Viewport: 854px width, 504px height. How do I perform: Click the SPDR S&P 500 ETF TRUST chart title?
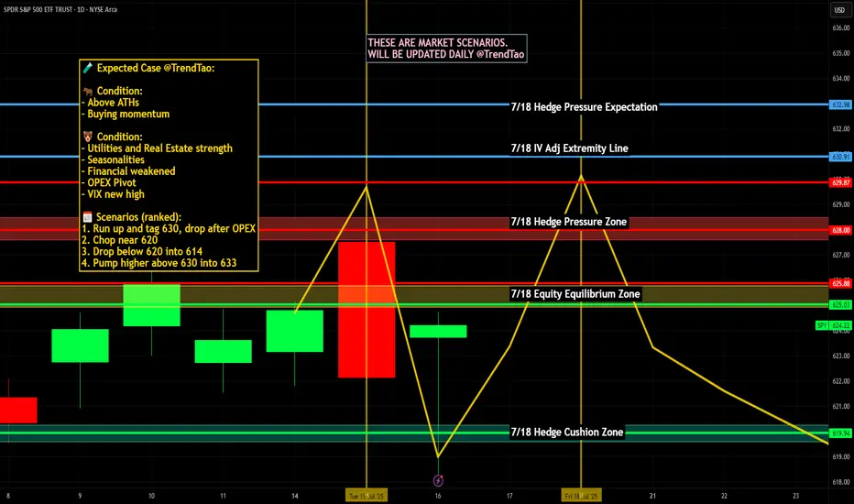pyautogui.click(x=60, y=9)
